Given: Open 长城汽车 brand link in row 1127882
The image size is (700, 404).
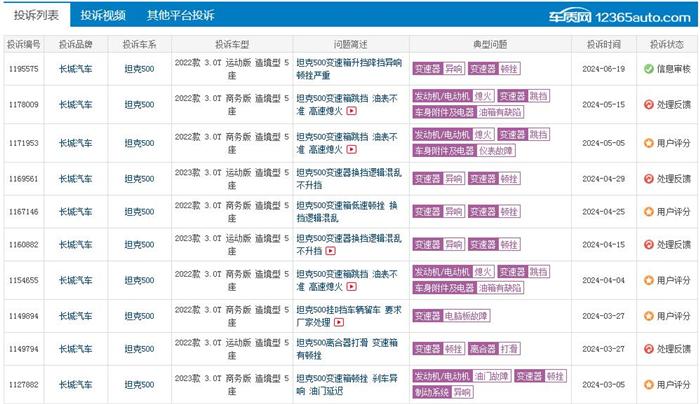Looking at the screenshot, I should [x=75, y=385].
